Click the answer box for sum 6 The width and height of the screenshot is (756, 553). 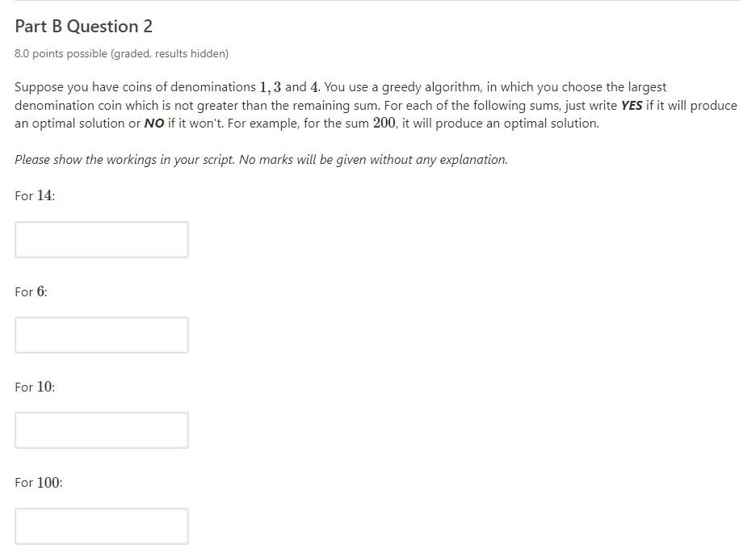[101, 334]
